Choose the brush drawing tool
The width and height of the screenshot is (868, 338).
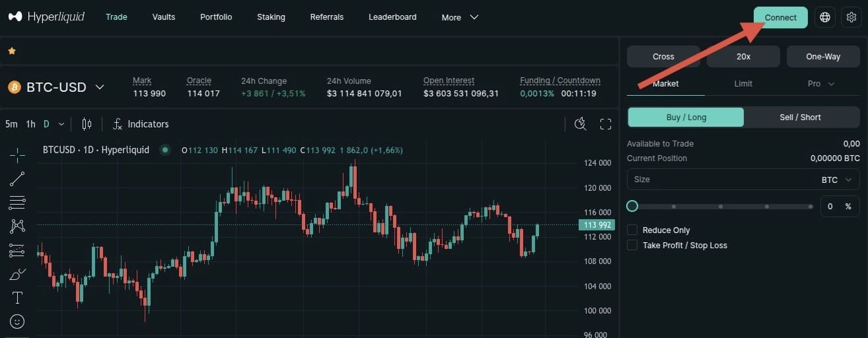pos(17,274)
